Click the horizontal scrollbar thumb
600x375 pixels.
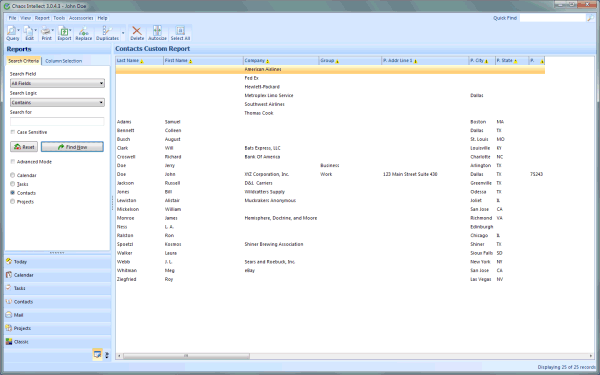tap(186, 356)
